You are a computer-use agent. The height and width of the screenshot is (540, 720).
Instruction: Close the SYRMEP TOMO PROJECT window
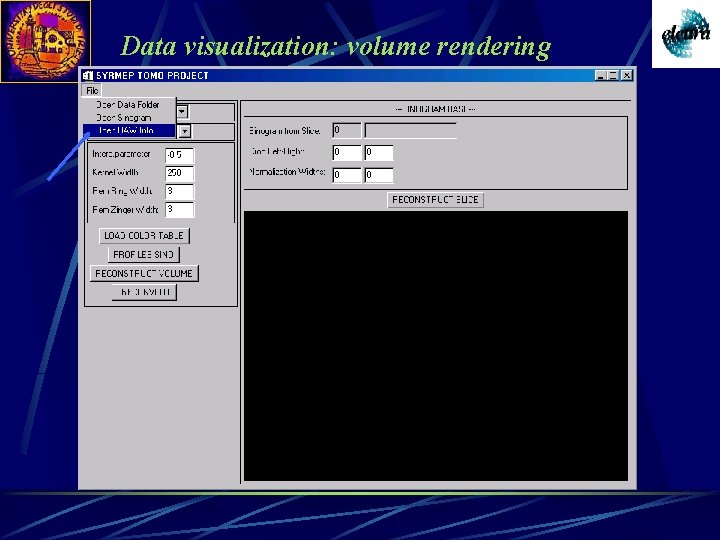point(627,75)
